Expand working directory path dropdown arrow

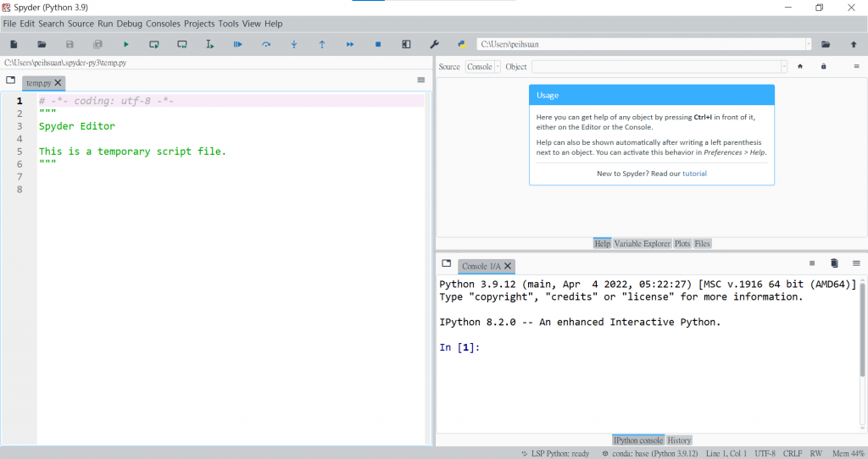[x=808, y=44]
